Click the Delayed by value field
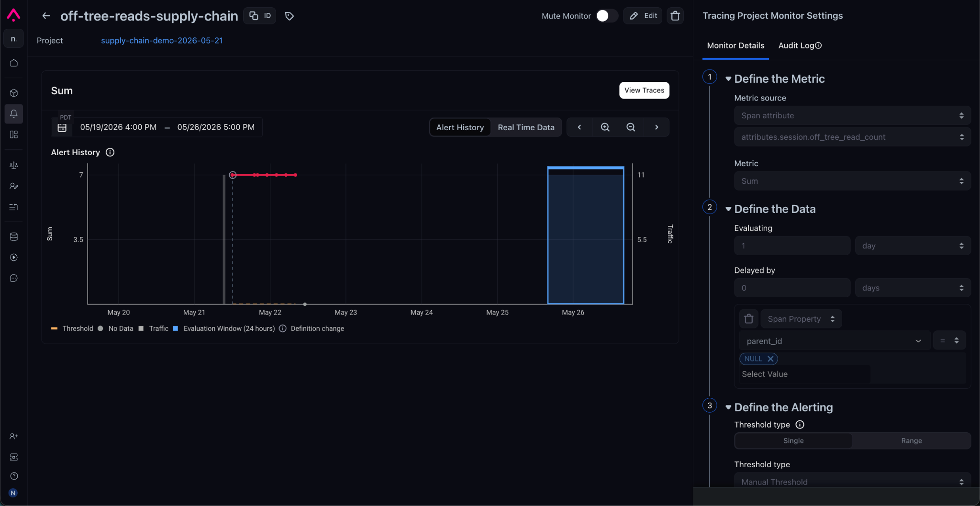This screenshot has width=980, height=506. coord(792,288)
